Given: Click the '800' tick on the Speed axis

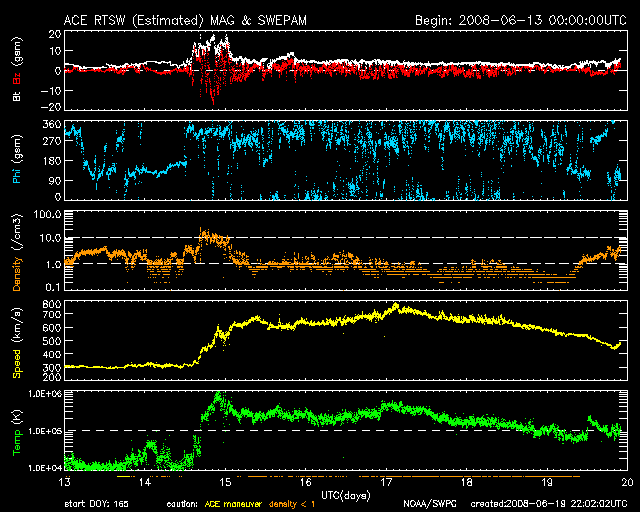Looking at the screenshot, I should (52, 305).
